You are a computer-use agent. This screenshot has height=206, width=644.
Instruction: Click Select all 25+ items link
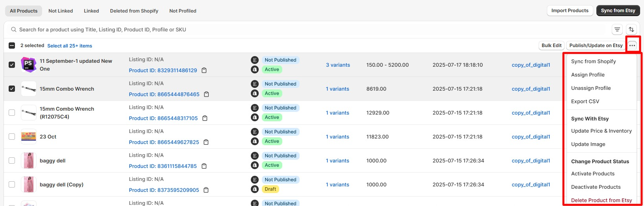tap(70, 46)
